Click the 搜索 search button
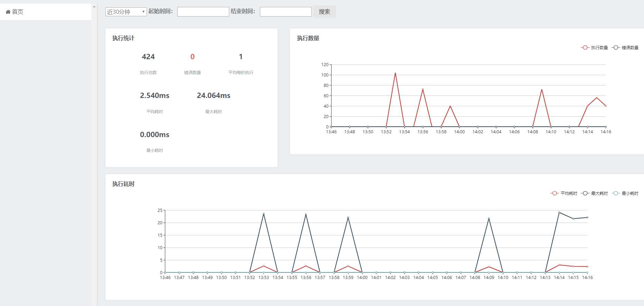The image size is (644, 306). click(x=324, y=12)
